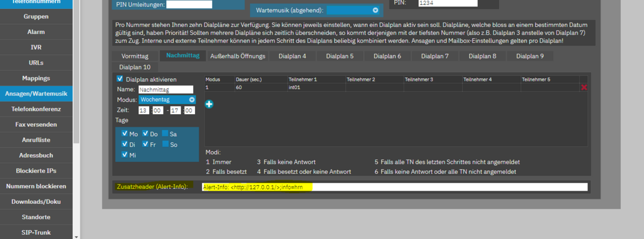
Task: Delete the int01 row with red X
Action: (x=584, y=87)
